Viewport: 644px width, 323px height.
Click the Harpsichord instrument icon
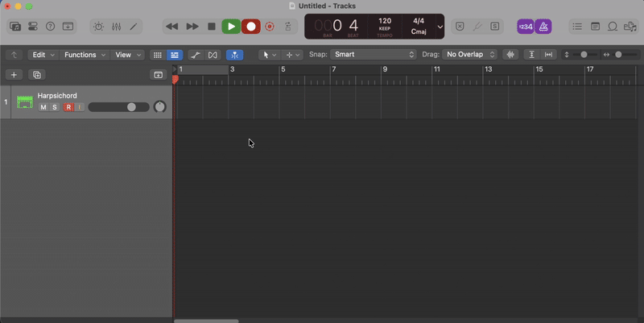click(x=25, y=102)
